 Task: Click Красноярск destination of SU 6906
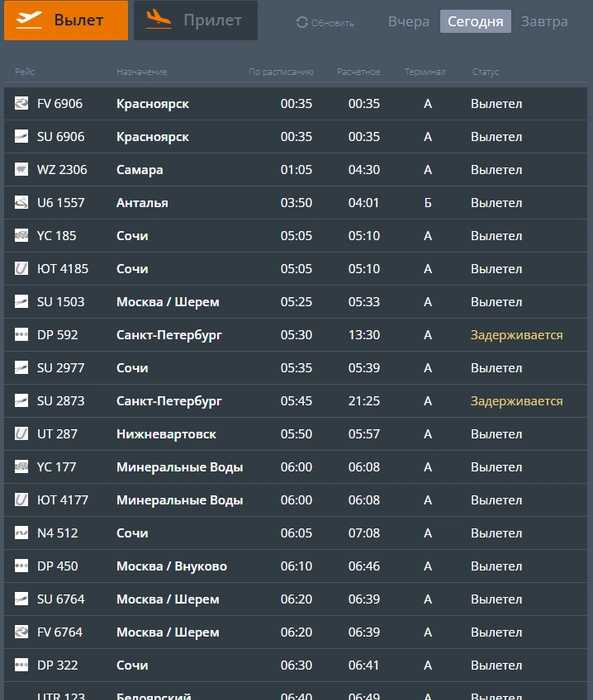(152, 137)
